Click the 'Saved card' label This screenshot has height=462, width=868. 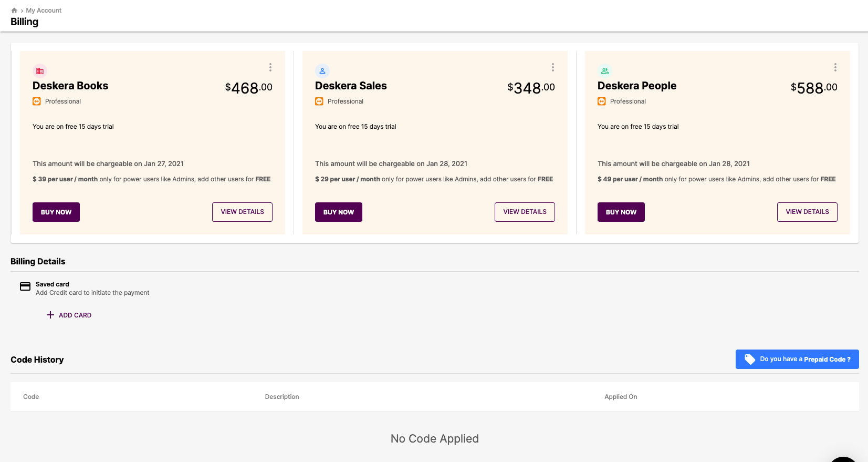click(x=53, y=284)
